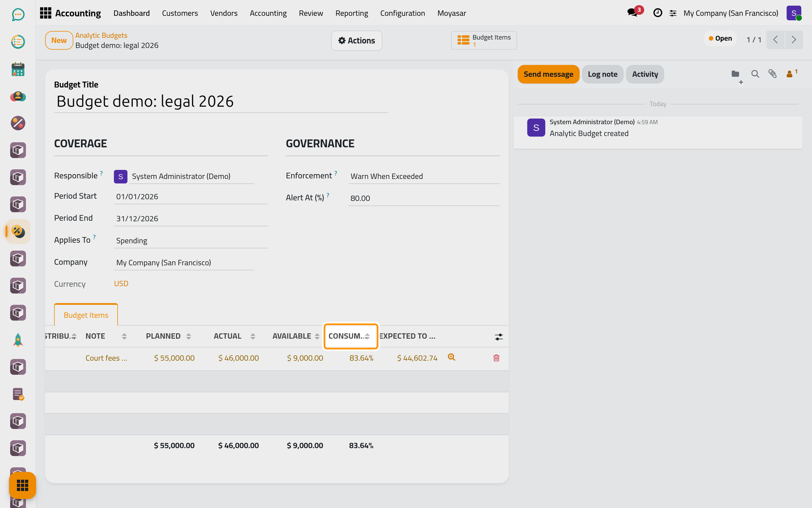The height and width of the screenshot is (508, 812).
Task: Open the rocket app icon in sidebar
Action: point(18,340)
